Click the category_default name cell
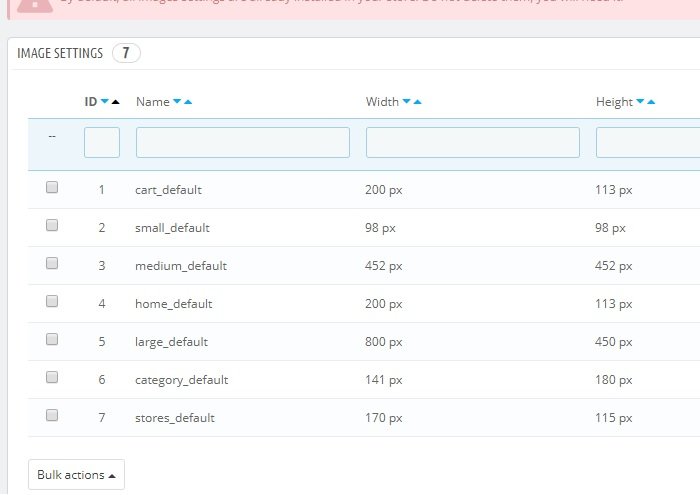The image size is (700, 495). [x=182, y=380]
